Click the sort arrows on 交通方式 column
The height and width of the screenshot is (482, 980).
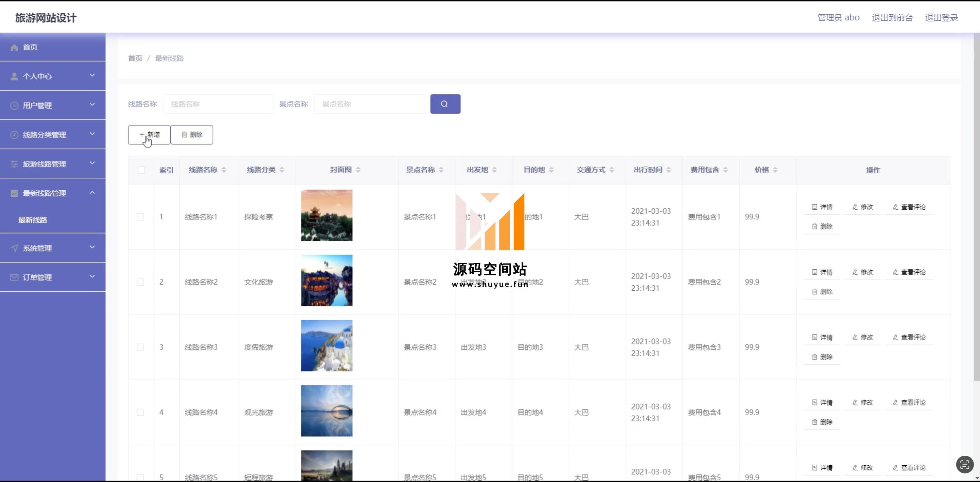pos(612,170)
